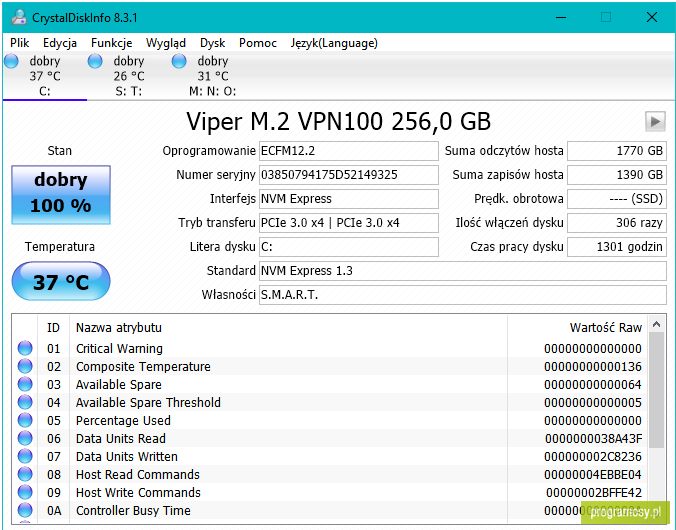Open the Pomoc menu
This screenshot has width=676, height=530.
[x=258, y=43]
